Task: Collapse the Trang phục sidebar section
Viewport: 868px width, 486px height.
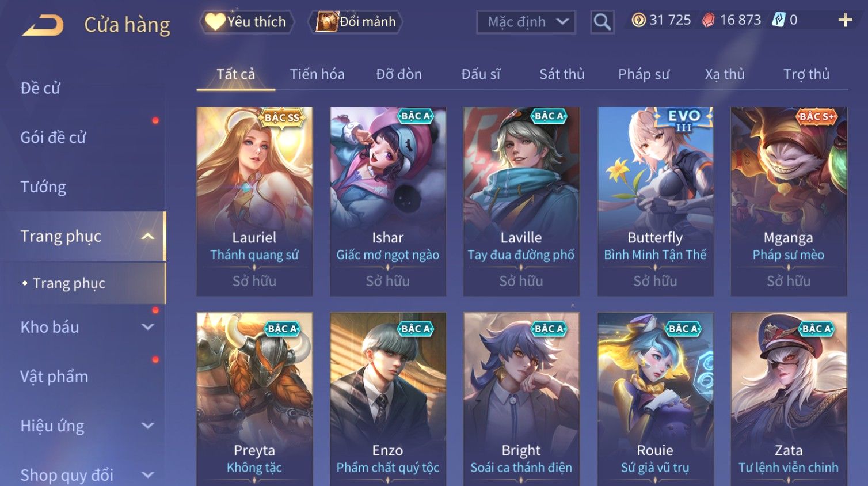Action: click(x=147, y=236)
